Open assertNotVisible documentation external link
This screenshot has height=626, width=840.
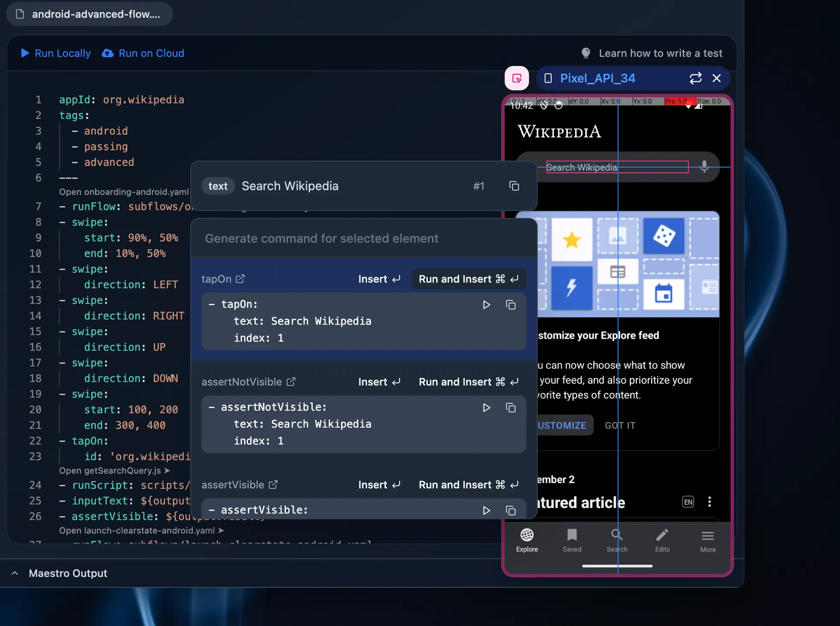pyautogui.click(x=291, y=382)
